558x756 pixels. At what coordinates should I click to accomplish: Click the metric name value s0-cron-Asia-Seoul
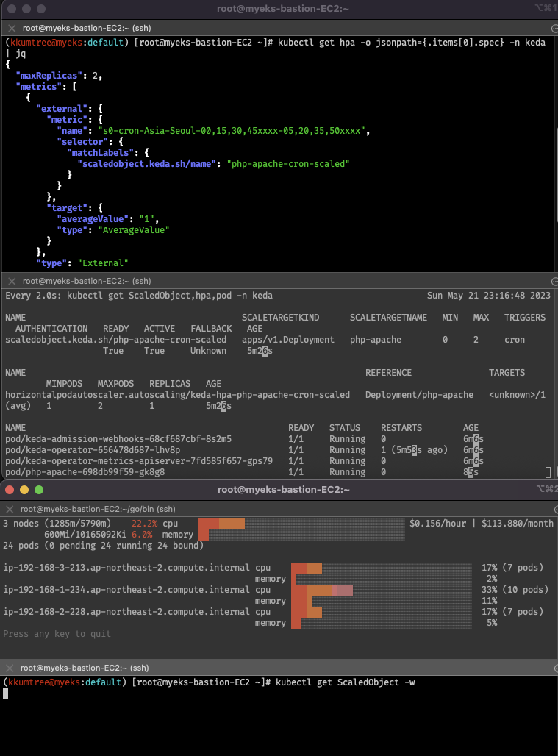(x=232, y=131)
